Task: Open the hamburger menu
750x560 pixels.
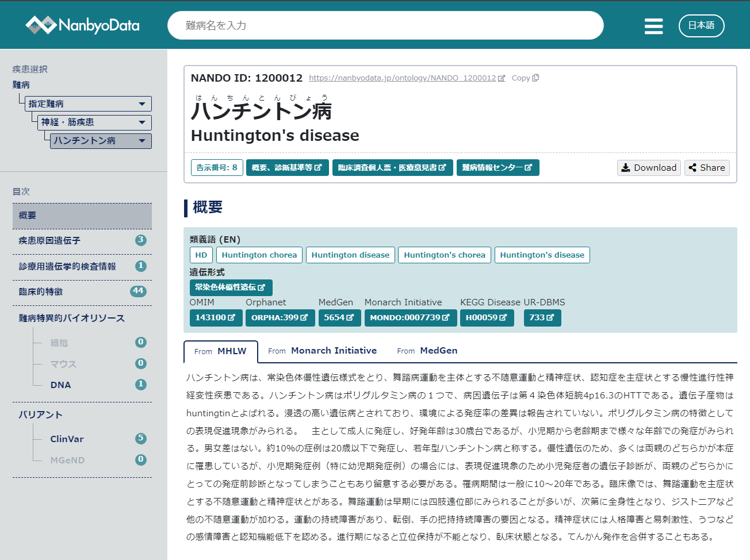Action: [x=653, y=26]
